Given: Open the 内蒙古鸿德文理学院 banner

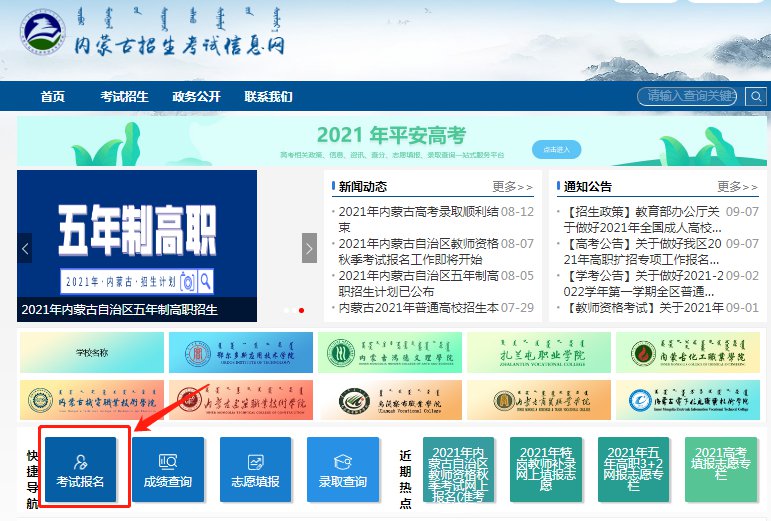Looking at the screenshot, I should [390, 352].
